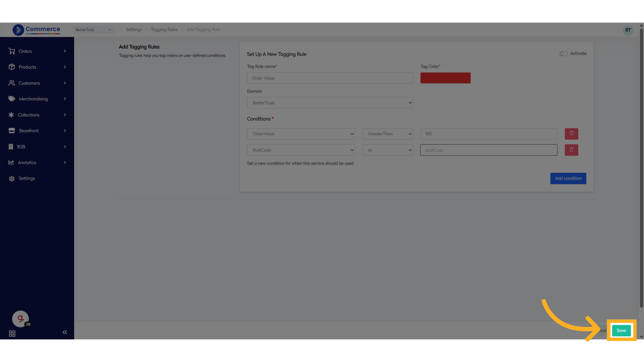The height and width of the screenshot is (362, 644).
Task: Click the Customers people icon
Action: click(12, 83)
